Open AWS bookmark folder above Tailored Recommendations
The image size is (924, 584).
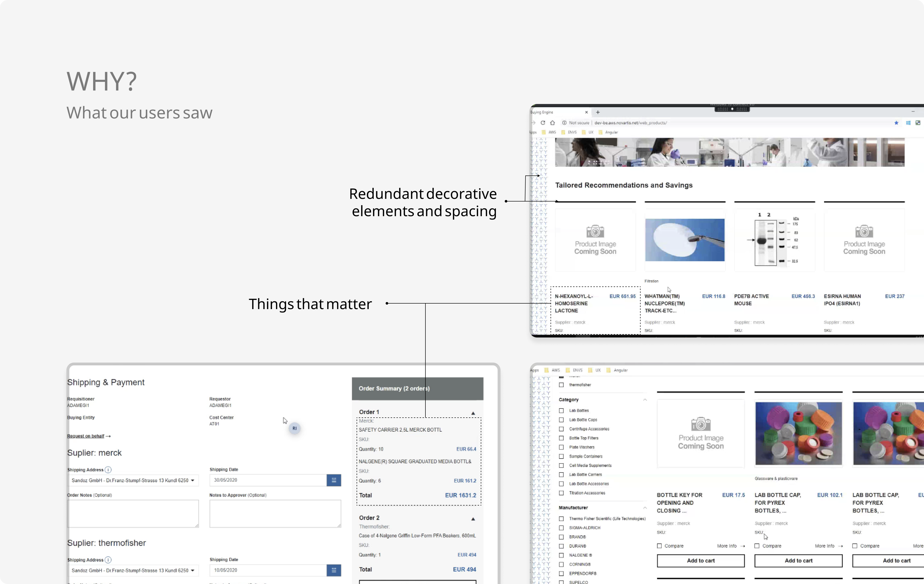549,132
